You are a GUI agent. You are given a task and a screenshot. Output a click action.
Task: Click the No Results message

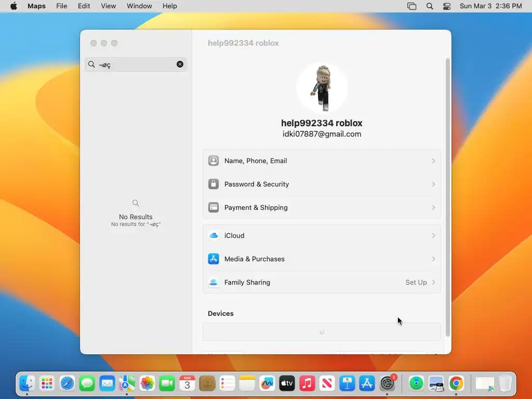tap(136, 217)
